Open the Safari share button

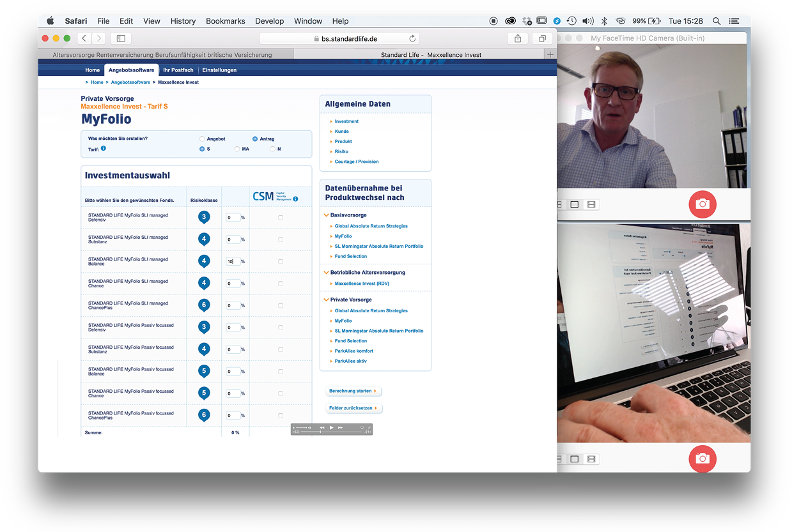coord(518,38)
